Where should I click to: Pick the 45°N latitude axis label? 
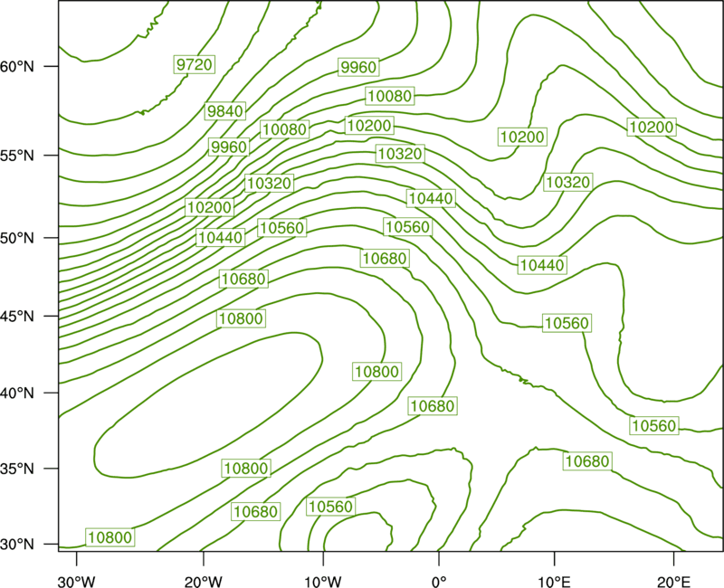tap(17, 316)
